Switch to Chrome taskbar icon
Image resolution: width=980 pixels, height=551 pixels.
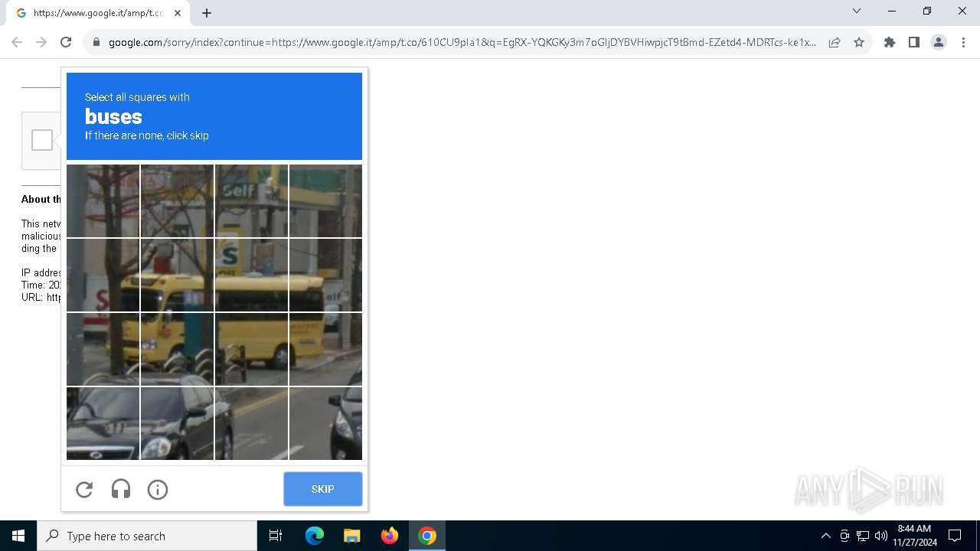(427, 536)
